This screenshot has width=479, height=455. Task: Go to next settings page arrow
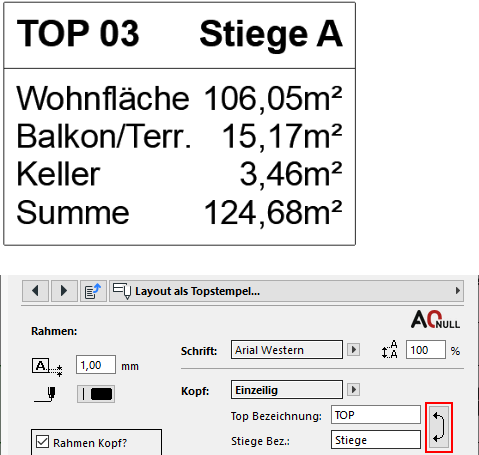click(x=64, y=291)
